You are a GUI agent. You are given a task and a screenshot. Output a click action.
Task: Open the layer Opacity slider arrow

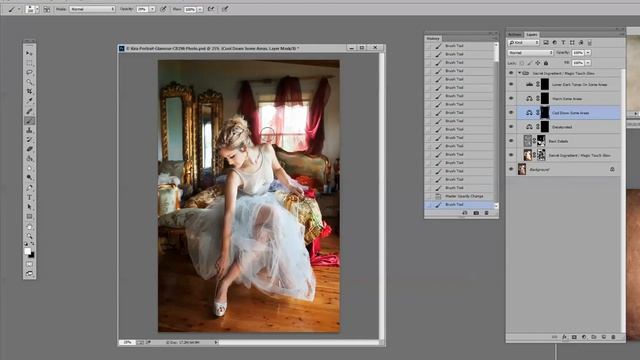tap(588, 53)
